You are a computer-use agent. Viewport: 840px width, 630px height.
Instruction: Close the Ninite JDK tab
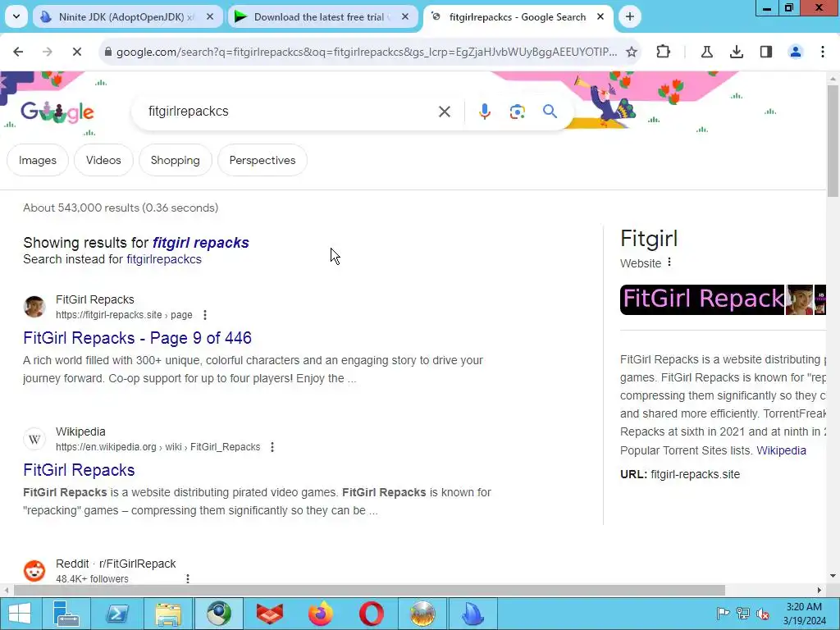(x=210, y=16)
